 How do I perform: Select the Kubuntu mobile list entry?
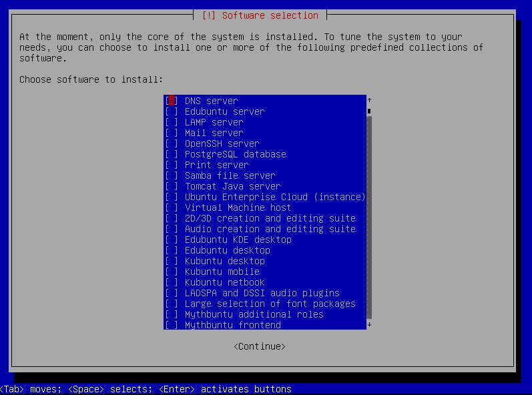tap(265, 272)
